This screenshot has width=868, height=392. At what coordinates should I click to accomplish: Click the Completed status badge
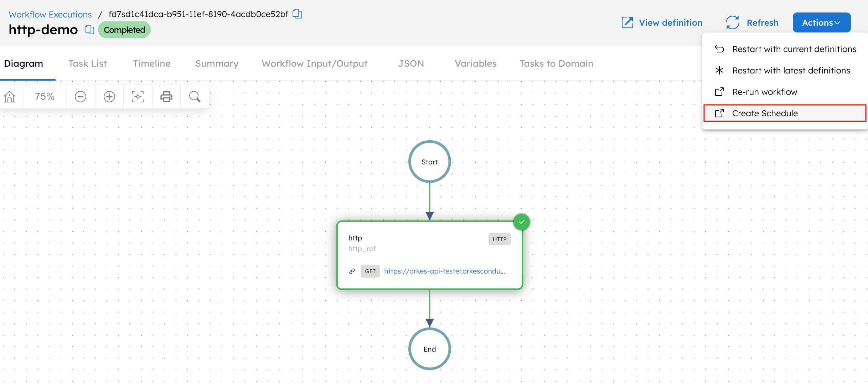click(x=124, y=30)
